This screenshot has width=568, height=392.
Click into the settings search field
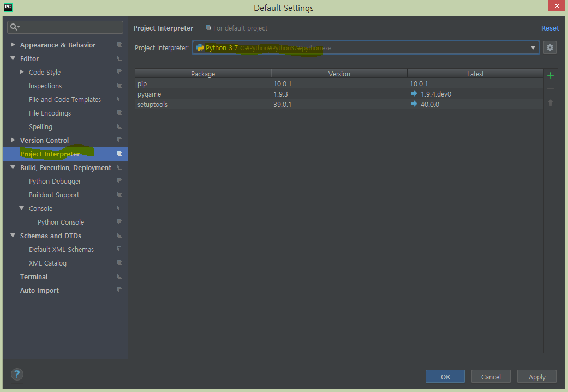(65, 27)
